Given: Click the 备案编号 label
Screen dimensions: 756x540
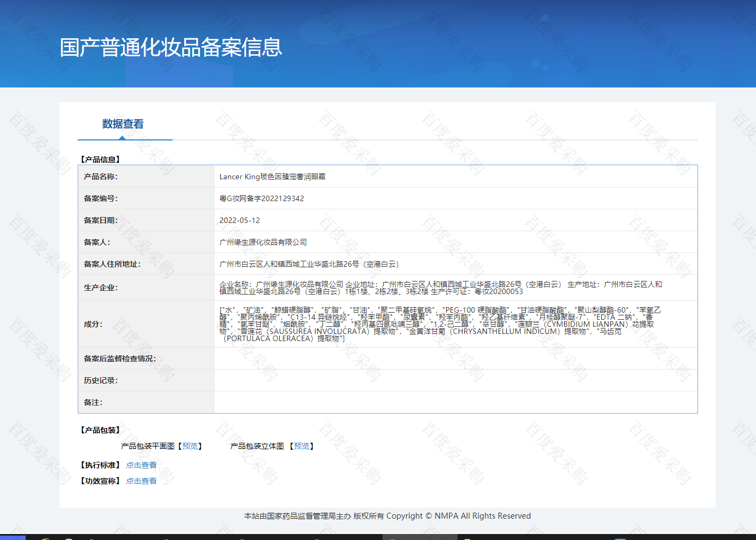Looking at the screenshot, I should [x=101, y=198].
